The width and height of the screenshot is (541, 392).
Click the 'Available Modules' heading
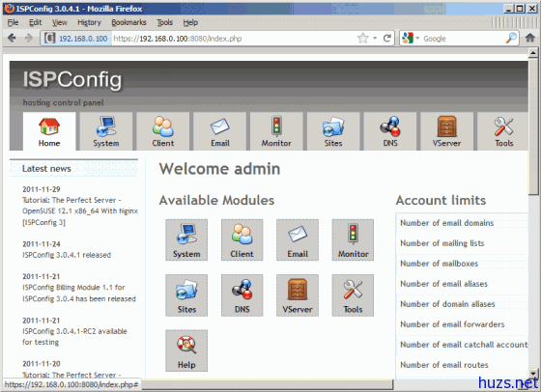(x=216, y=200)
